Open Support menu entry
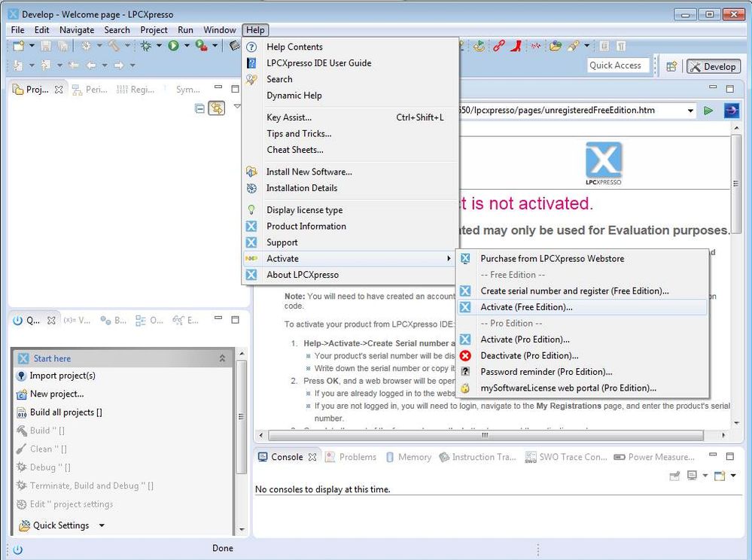This screenshot has width=752, height=560. pos(351,242)
